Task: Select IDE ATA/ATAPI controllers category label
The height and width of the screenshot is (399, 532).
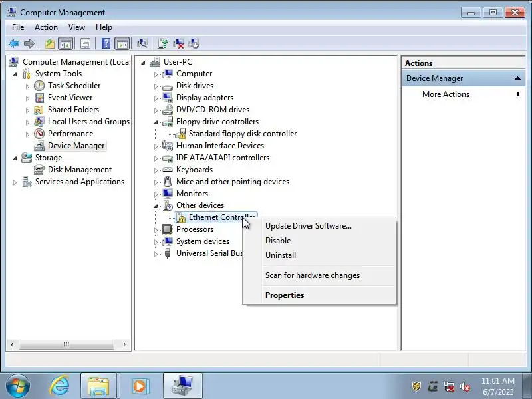Action: point(223,158)
